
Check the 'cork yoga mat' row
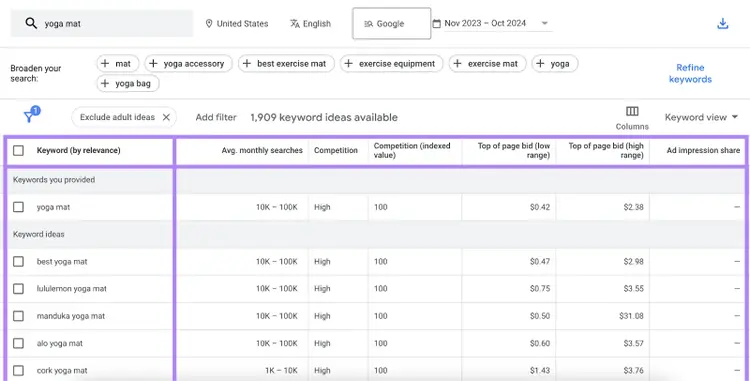[18, 370]
